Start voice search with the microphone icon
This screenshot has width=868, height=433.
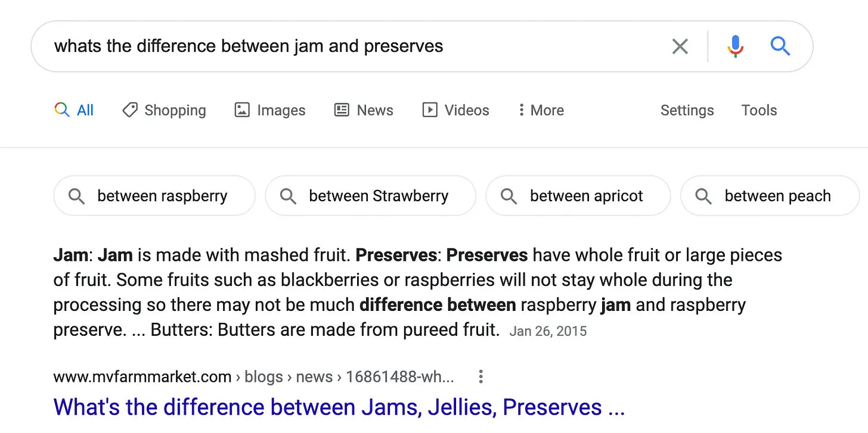736,46
